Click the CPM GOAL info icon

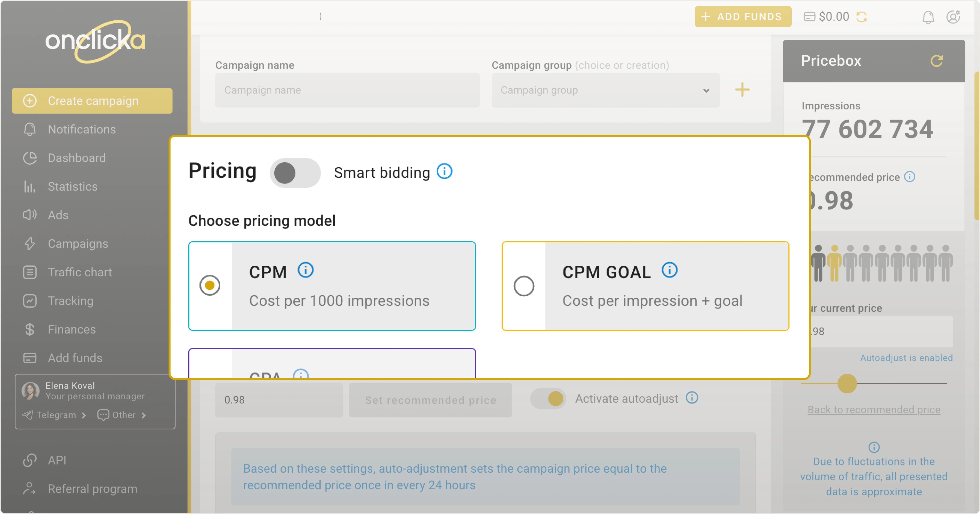click(670, 270)
